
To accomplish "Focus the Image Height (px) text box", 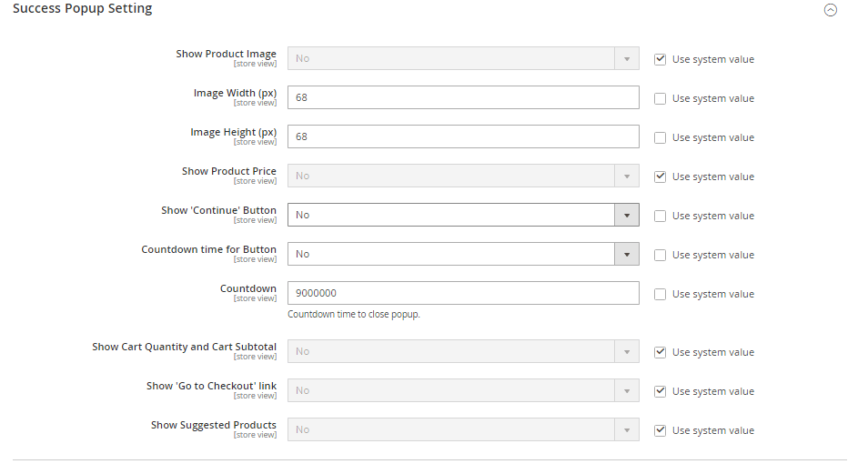I will coord(463,136).
